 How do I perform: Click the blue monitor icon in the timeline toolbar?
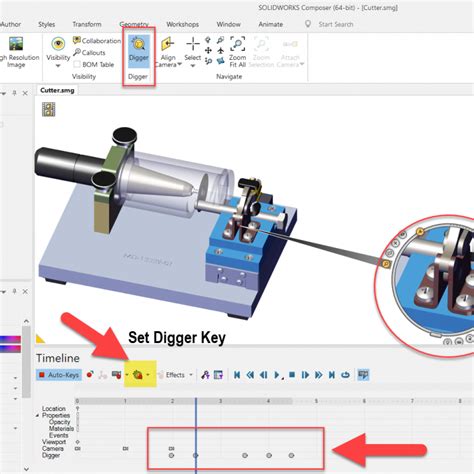(x=363, y=375)
